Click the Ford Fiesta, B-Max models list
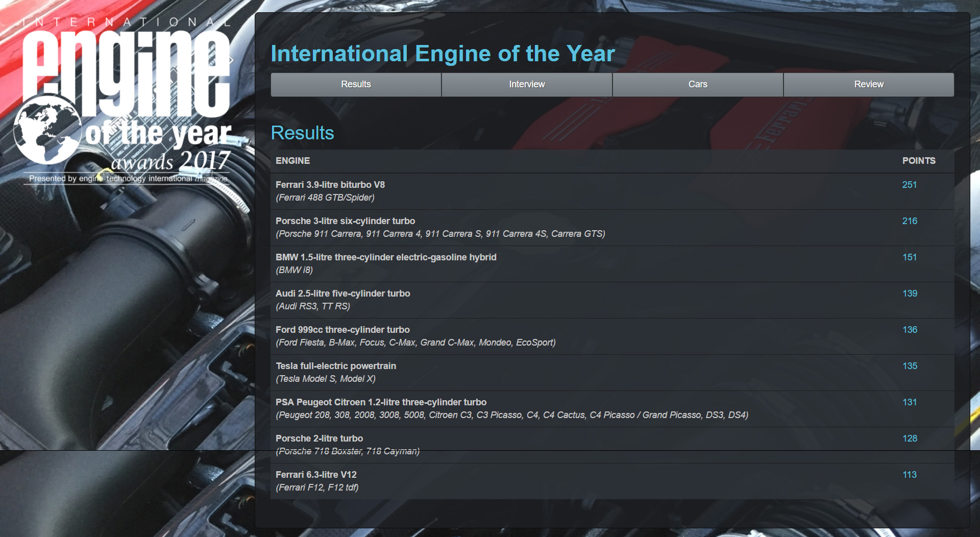The image size is (980, 537). [416, 343]
